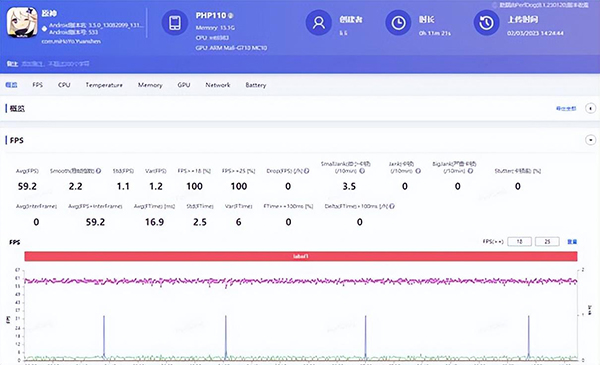Click the duration value 0h 11m 21s
600x365 pixels.
(435, 33)
